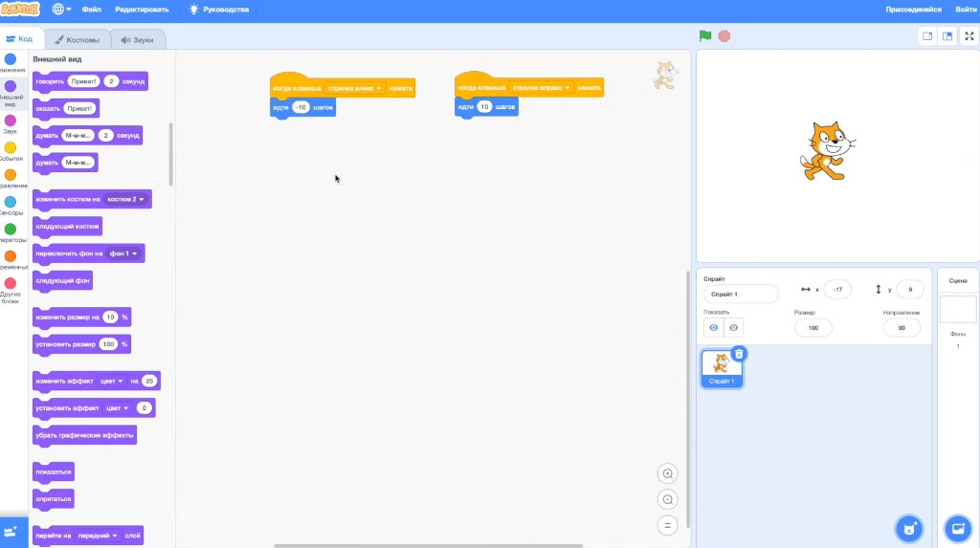Click the следующий костюм block
This screenshot has height=548, width=980.
67,227
